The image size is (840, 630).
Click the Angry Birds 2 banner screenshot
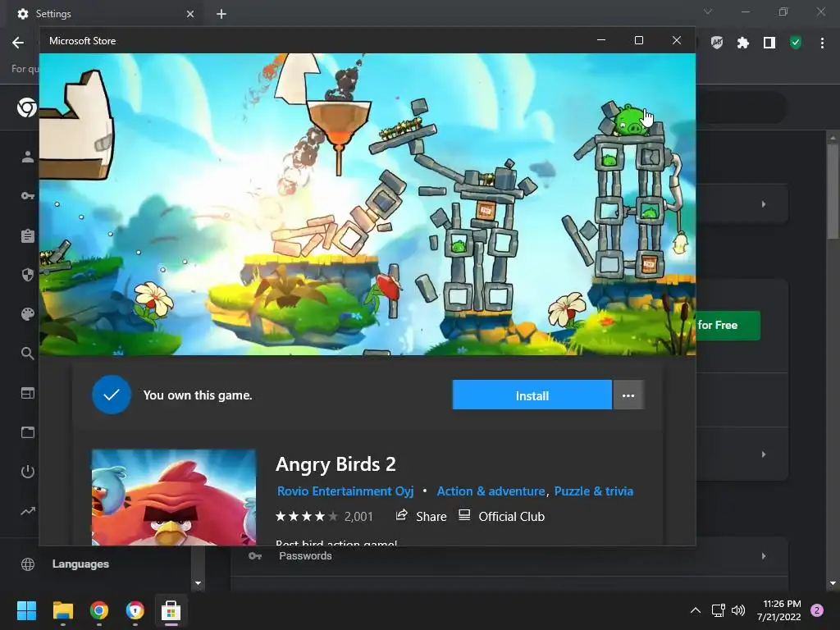[x=367, y=204]
